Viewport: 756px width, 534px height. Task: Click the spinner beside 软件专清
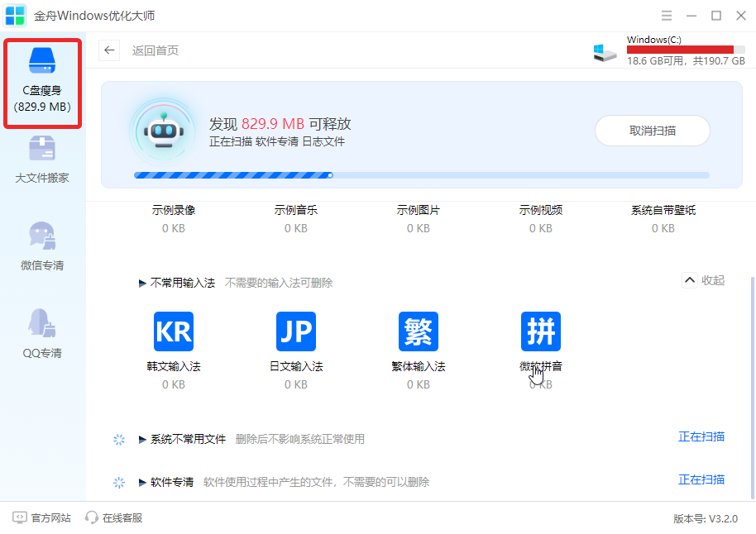[x=119, y=483]
